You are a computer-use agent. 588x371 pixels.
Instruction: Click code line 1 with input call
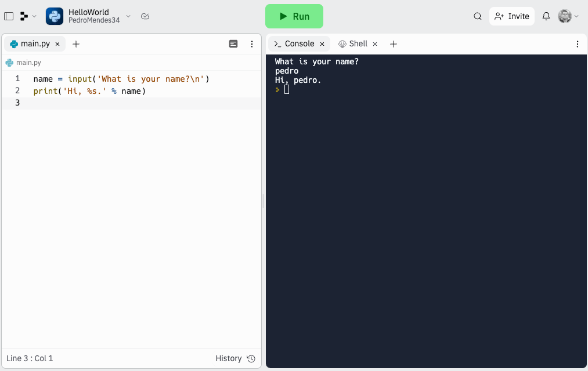121,79
